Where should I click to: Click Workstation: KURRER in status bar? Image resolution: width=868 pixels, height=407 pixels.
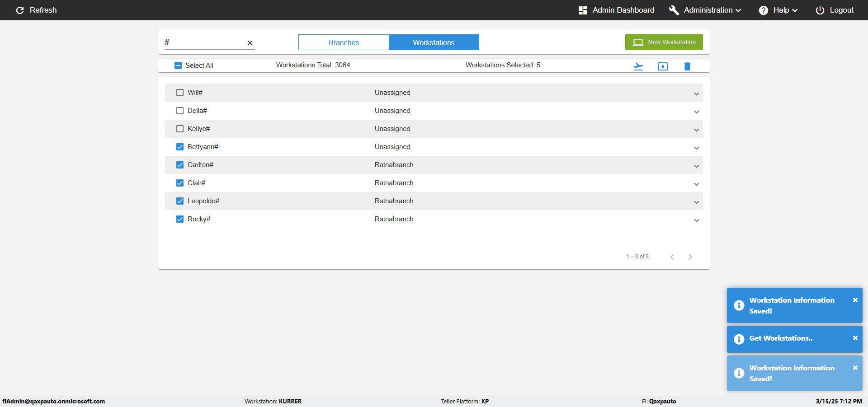(273, 401)
